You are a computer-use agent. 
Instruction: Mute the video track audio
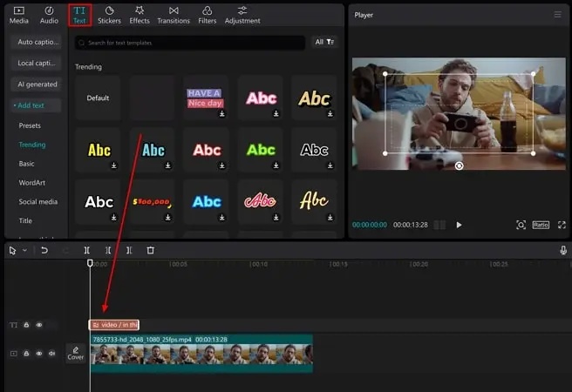coord(51,354)
